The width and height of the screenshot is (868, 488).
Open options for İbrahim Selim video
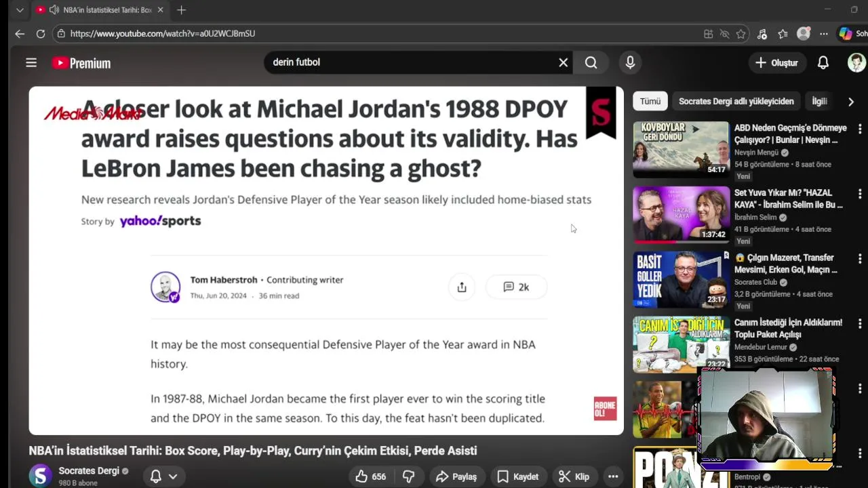point(859,194)
